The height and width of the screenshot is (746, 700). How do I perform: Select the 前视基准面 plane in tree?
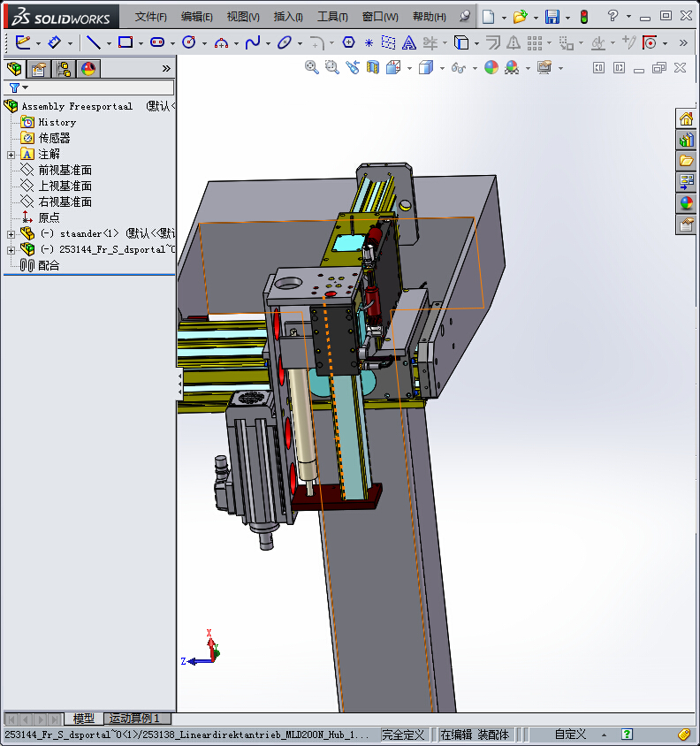65,170
